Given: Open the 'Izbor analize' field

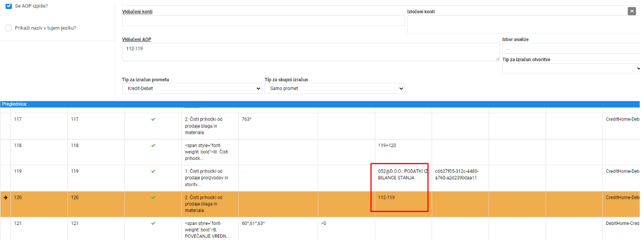Looking at the screenshot, I should click(572, 48).
